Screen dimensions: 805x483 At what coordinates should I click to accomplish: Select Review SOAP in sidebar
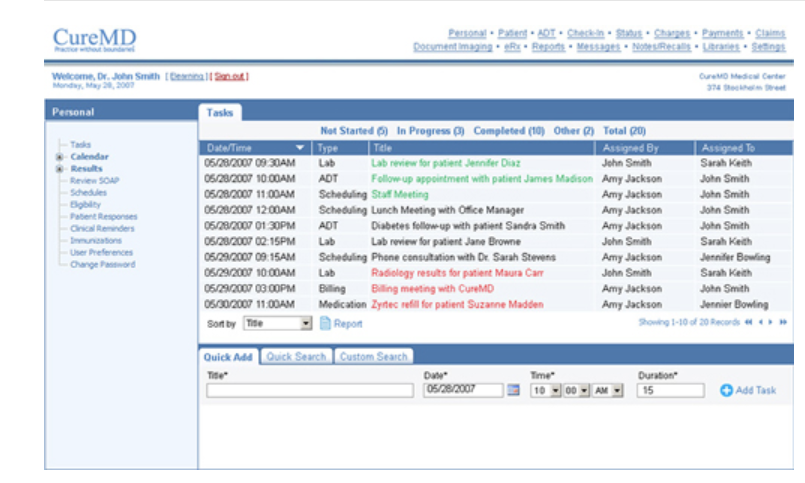pos(94,181)
